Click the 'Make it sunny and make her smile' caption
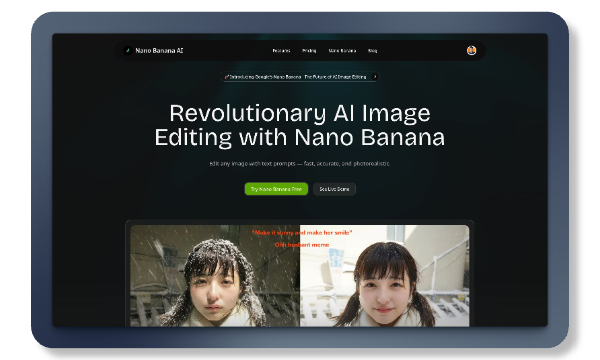The height and width of the screenshot is (360, 600). tap(302, 233)
